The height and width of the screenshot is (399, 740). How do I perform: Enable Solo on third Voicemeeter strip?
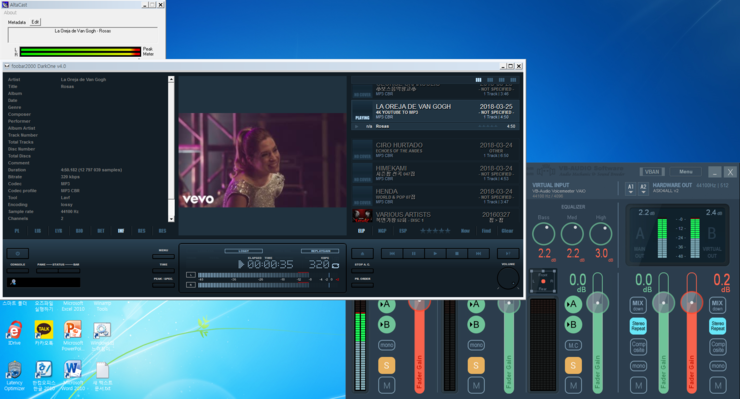(573, 365)
